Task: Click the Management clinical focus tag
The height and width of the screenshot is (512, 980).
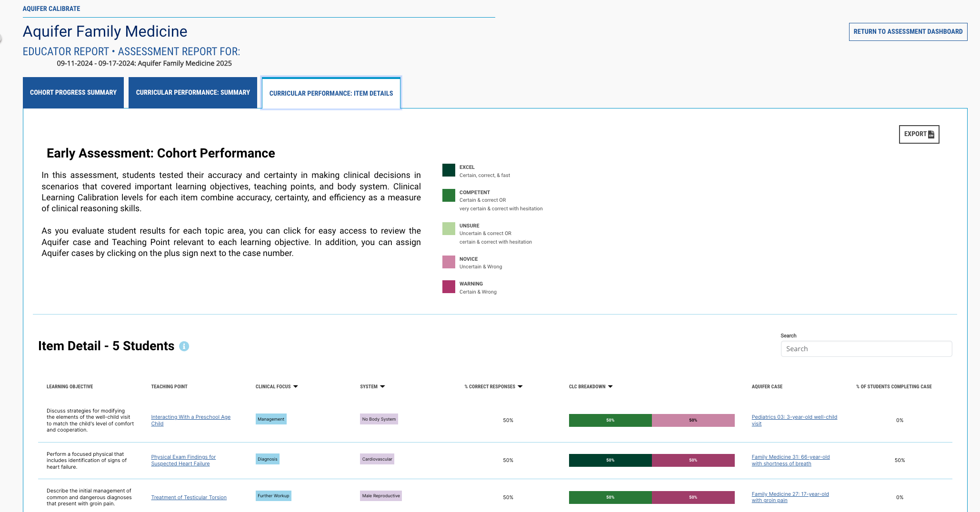Action: point(270,419)
